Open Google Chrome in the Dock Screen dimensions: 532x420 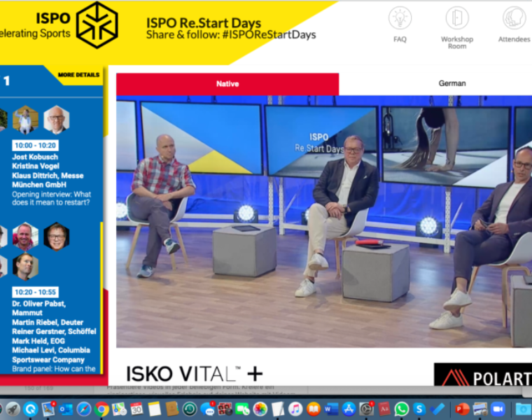tap(101, 409)
